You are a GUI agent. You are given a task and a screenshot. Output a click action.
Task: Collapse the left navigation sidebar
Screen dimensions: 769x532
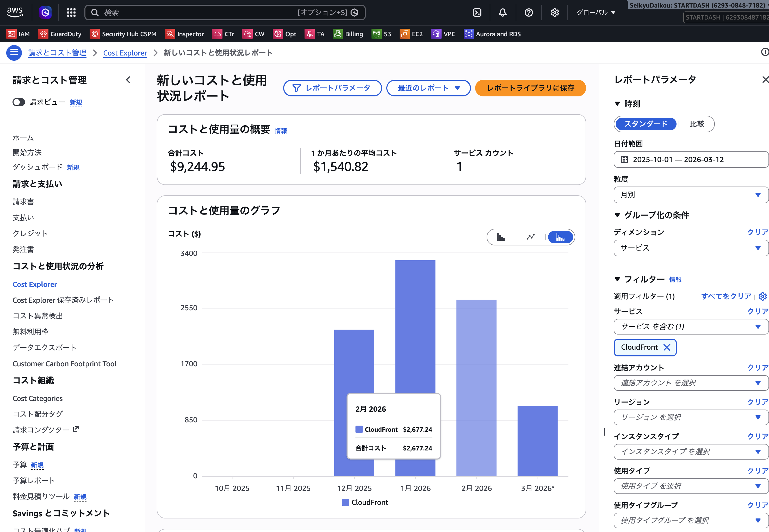pyautogui.click(x=128, y=80)
